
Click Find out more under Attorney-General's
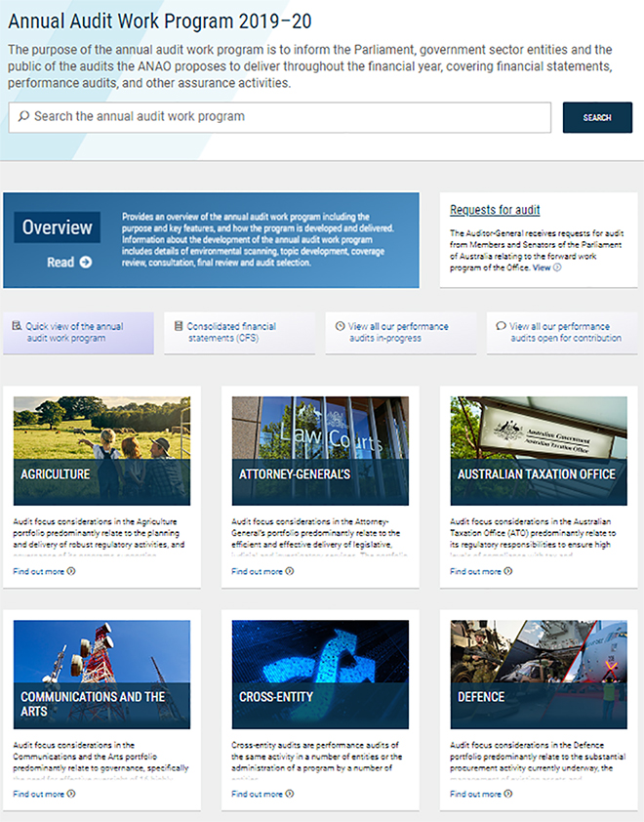tap(258, 571)
